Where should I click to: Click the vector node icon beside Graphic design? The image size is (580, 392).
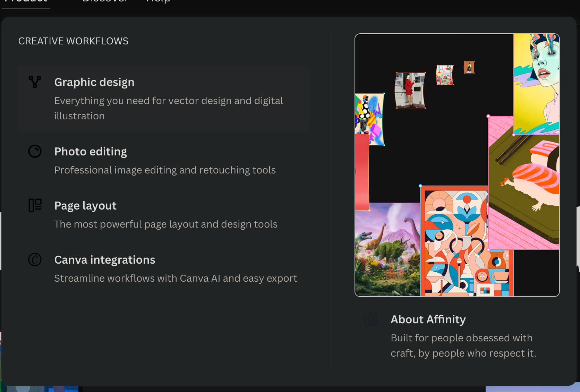pyautogui.click(x=35, y=82)
